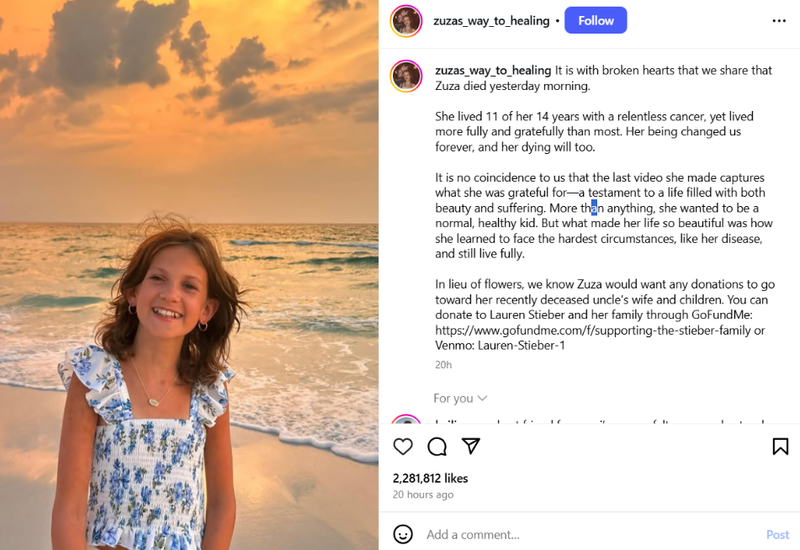Click the "20 hours ago" timestamp
Image resolution: width=800 pixels, height=550 pixels.
(423, 494)
